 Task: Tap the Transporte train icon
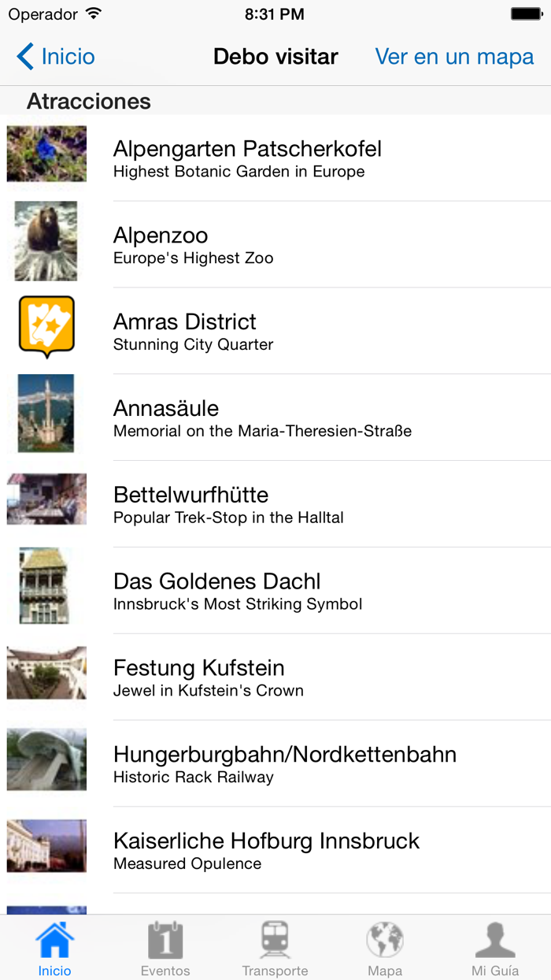[275, 937]
